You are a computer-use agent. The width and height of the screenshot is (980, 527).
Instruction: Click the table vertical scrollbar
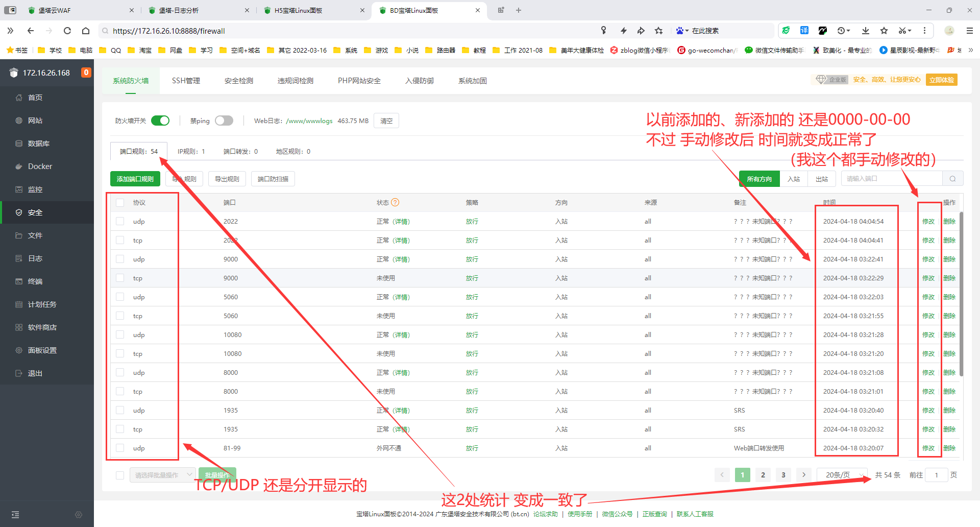click(x=962, y=294)
